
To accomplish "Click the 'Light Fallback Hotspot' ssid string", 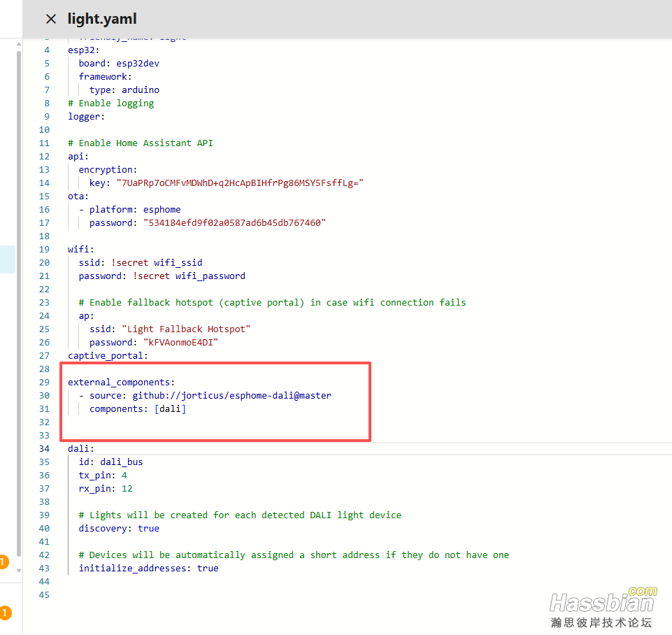I will coord(186,329).
